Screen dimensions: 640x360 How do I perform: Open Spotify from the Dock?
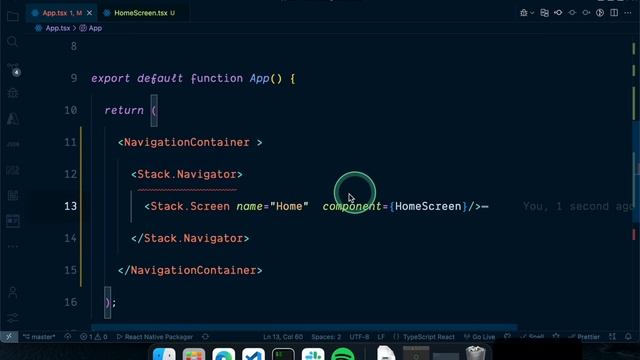[x=342, y=353]
